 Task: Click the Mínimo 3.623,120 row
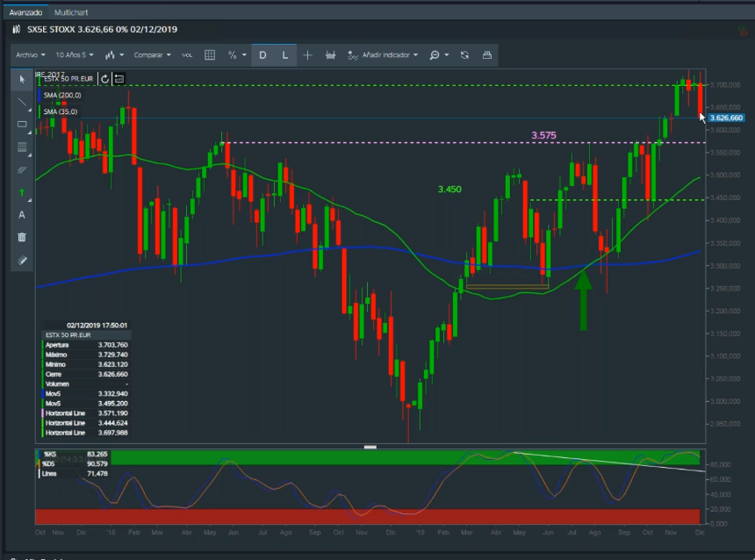[86, 364]
